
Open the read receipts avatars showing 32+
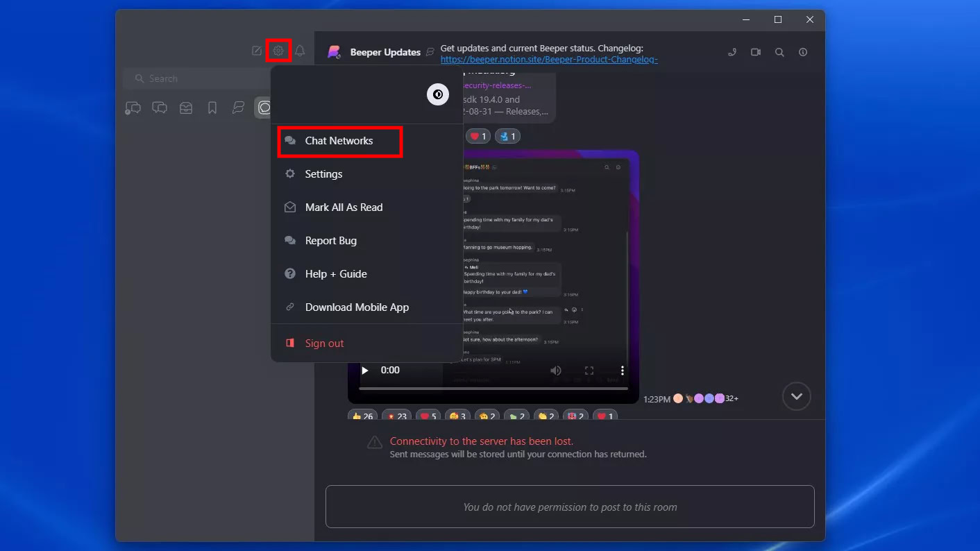706,399
